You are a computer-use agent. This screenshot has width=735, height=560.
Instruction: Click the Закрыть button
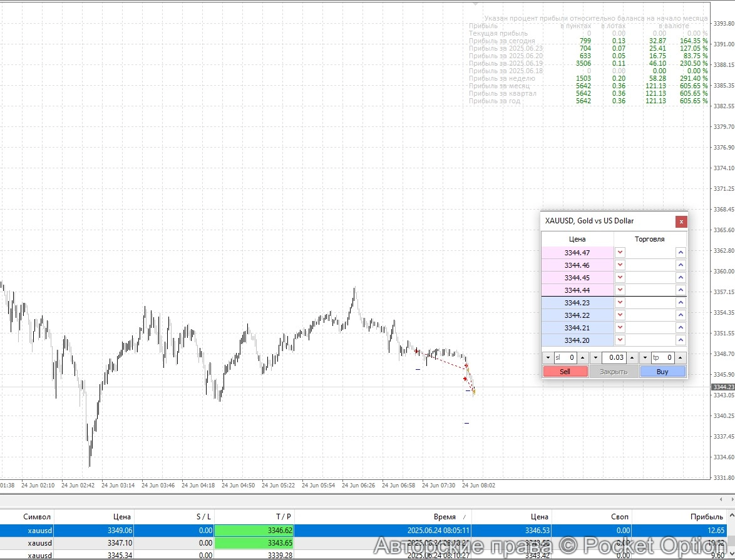[x=614, y=371]
